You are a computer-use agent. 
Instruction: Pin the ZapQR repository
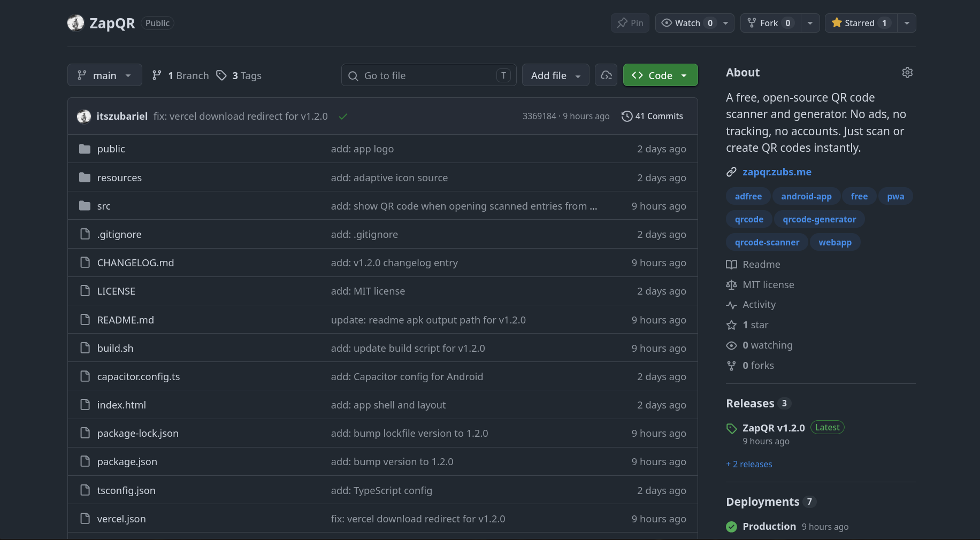click(630, 23)
